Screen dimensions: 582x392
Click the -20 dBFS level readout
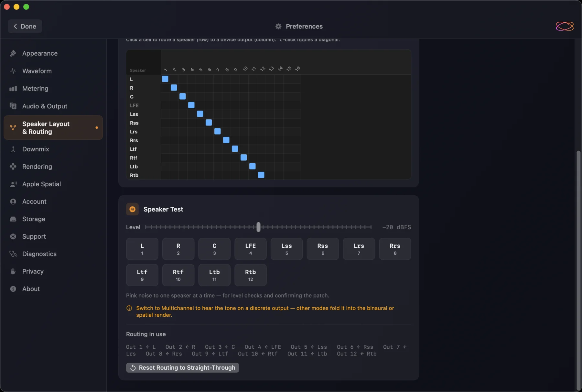396,227
